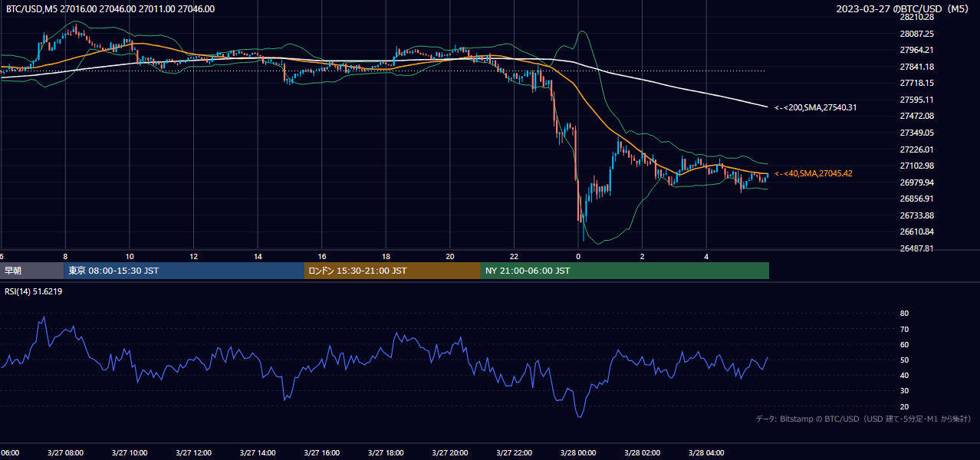Select the ロンドン 15:30-21:00 JST session bar
This screenshot has height=460, width=980.
[x=393, y=271]
